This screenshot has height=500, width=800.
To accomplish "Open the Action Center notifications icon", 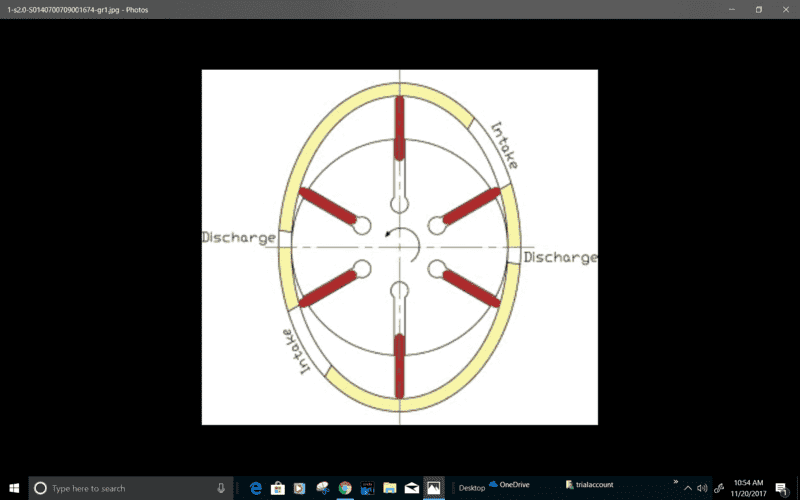I will pos(782,488).
